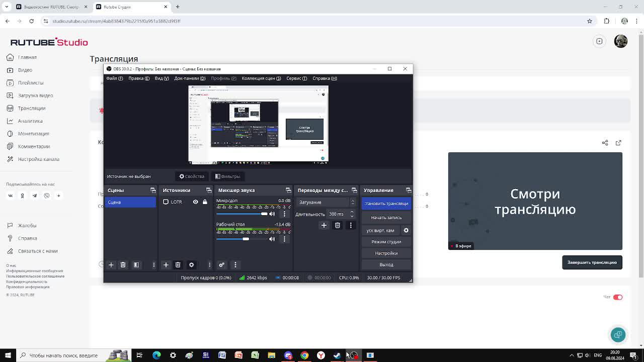Viewport: 644px width, 362px height.
Task: Open Sources panel three-dot overflow menu
Action: (209, 265)
